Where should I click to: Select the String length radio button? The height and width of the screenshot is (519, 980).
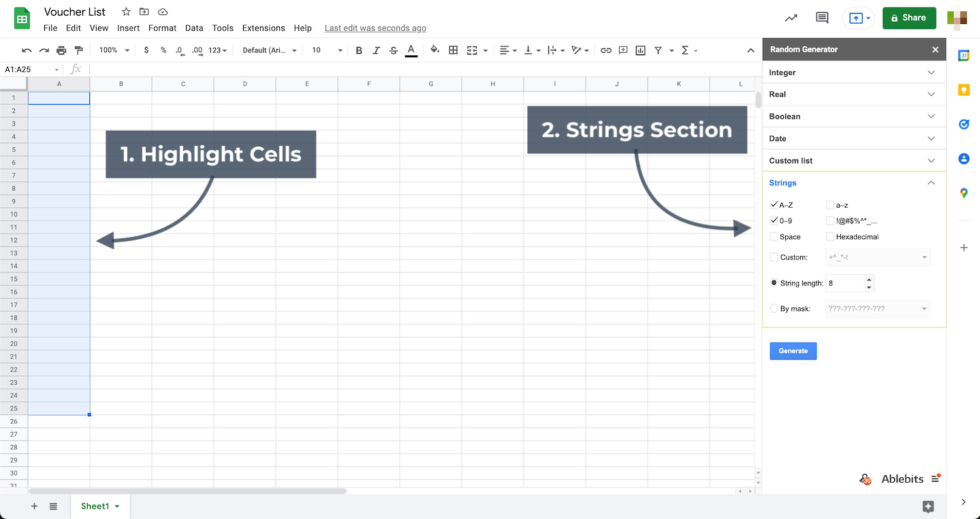774,283
